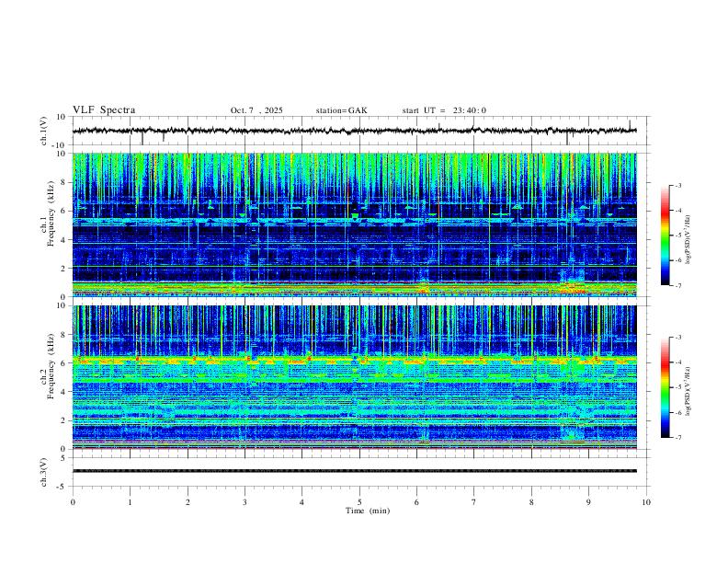728x563 pixels.
Task: Click the ch.3 voltage trace band
Action: pyautogui.click(x=354, y=471)
